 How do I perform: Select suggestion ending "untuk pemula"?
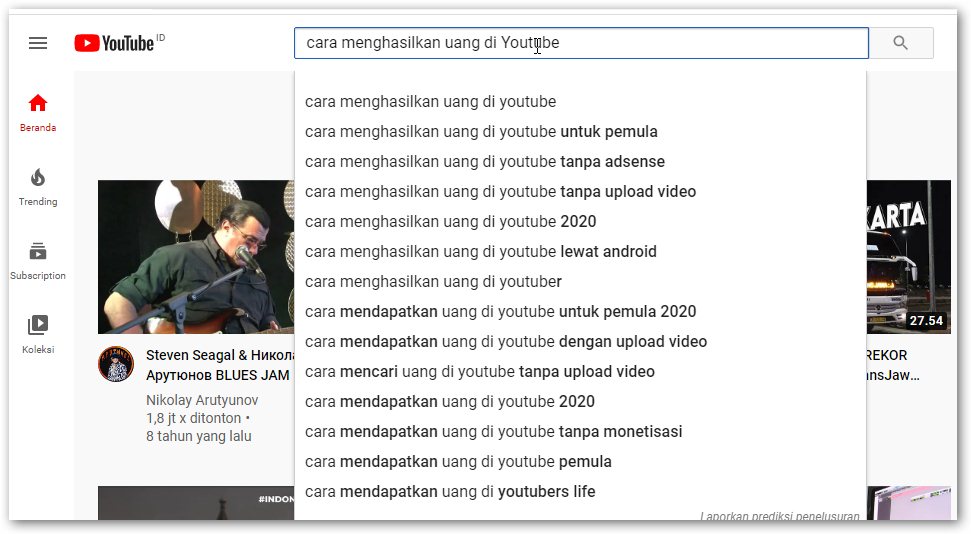click(580, 131)
